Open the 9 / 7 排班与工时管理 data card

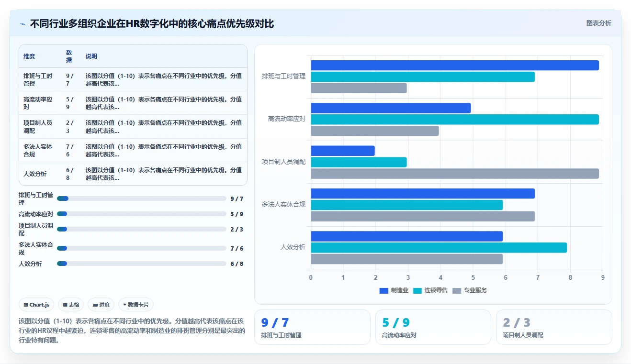[312, 327]
